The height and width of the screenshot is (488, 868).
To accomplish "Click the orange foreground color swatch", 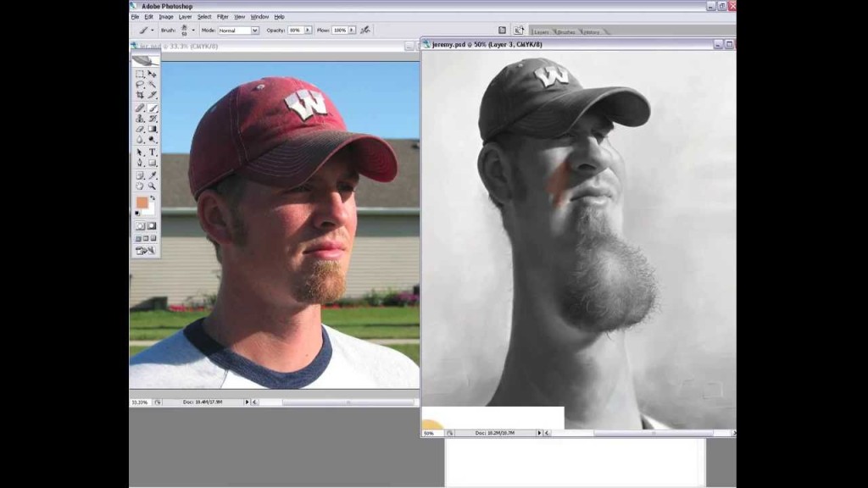I will click(x=142, y=203).
